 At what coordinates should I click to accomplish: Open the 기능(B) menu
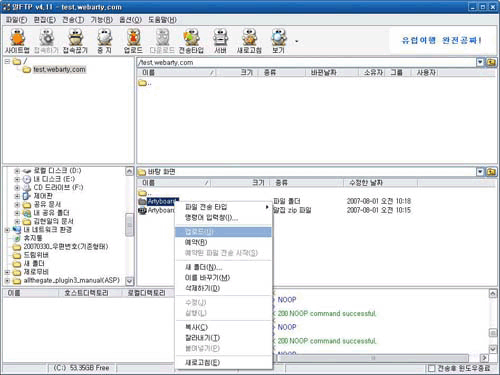102,20
